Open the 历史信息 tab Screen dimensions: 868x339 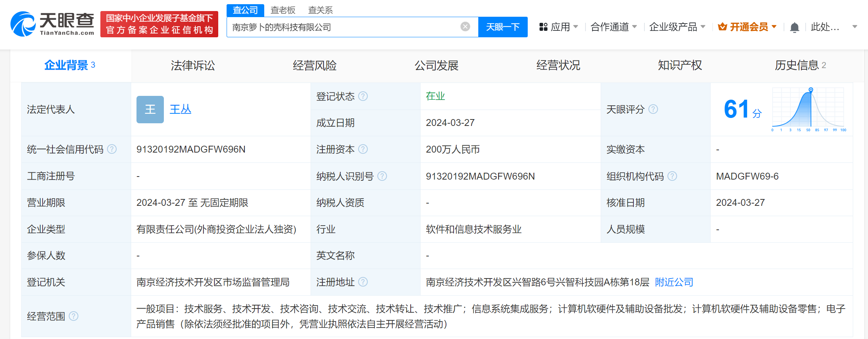tap(800, 65)
